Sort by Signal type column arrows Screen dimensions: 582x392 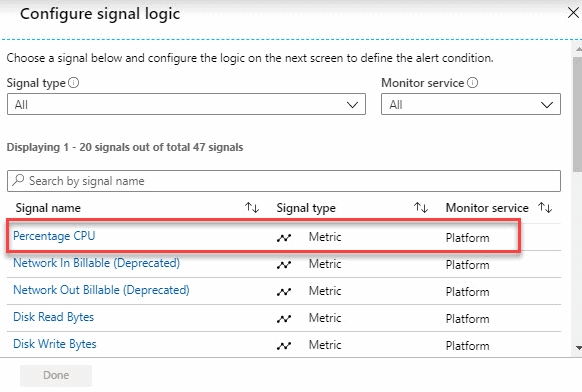point(421,208)
